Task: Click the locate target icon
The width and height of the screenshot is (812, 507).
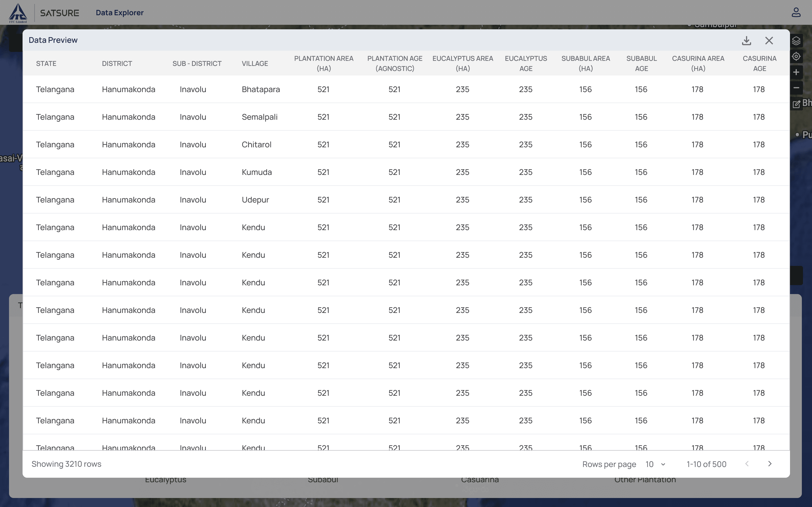Action: (796, 56)
